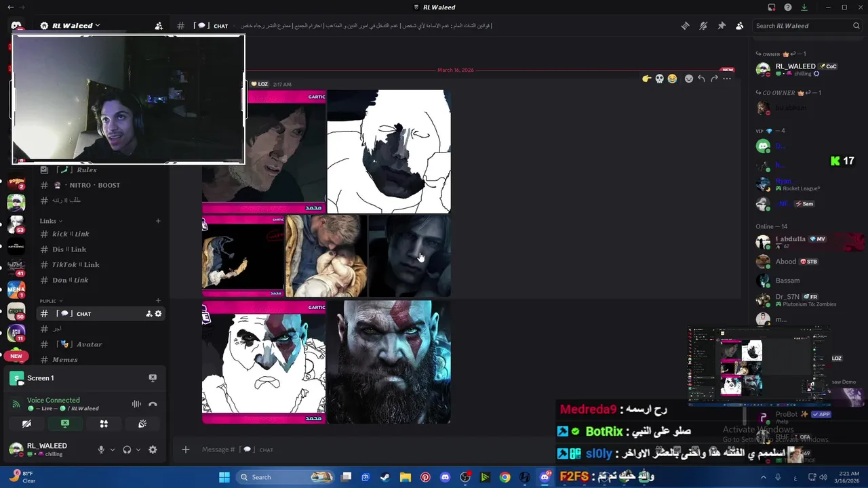Image resolution: width=868 pixels, height=488 pixels.
Task: Click the Voice Connected status text
Action: (53, 401)
